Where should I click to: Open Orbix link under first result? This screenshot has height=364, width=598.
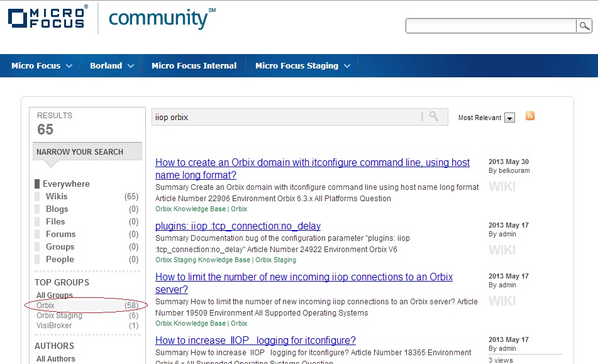[239, 209]
